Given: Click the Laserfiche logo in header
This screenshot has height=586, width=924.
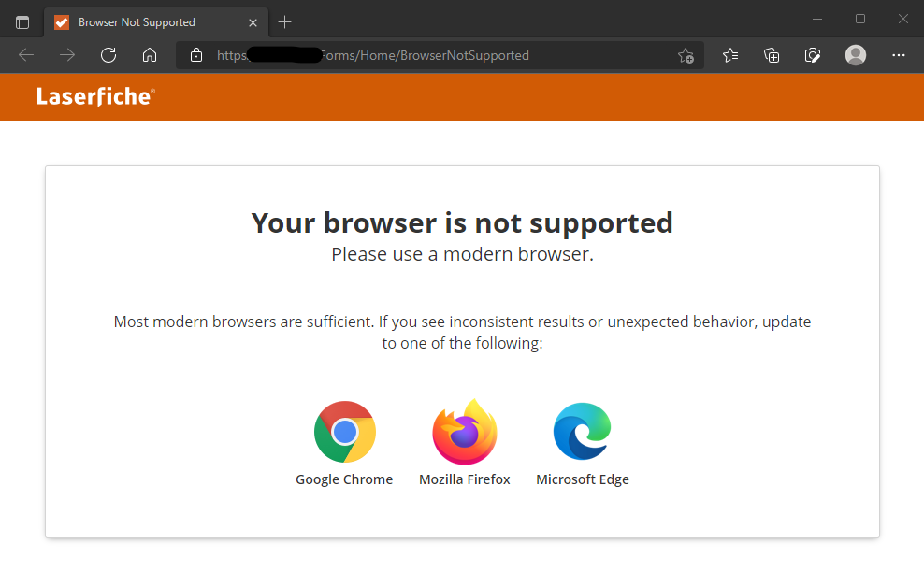Looking at the screenshot, I should coord(95,96).
